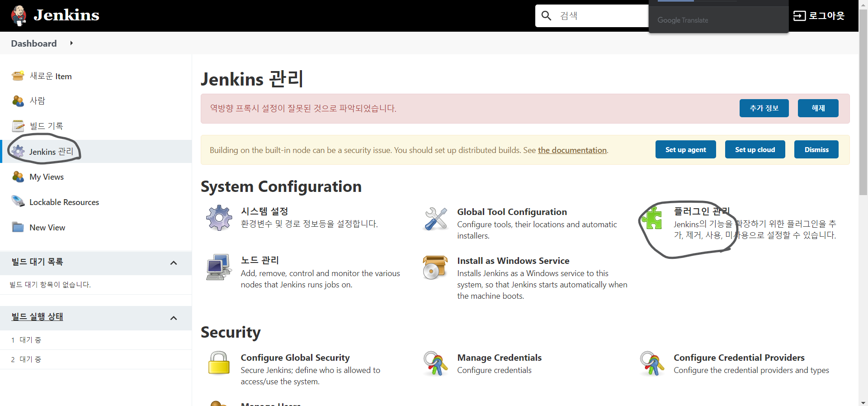This screenshot has height=406, width=868.
Task: Click the 새로운 Item box icon
Action: click(x=18, y=76)
